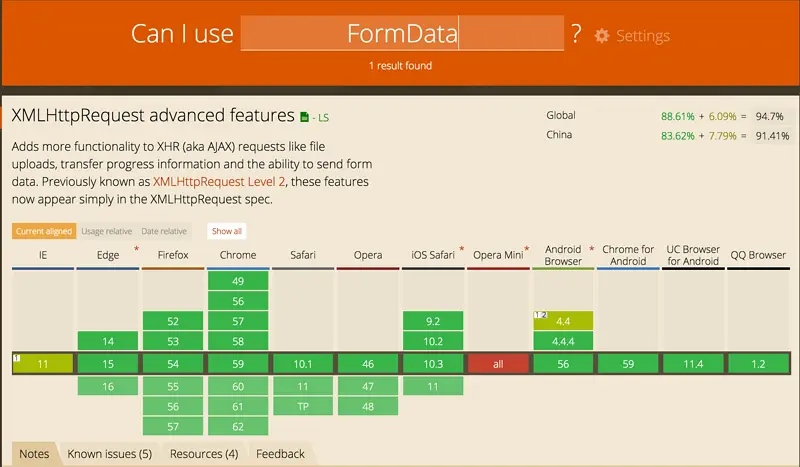Click note marker on IE 11 cell
Viewport: 800px width, 467px height.
16,358
